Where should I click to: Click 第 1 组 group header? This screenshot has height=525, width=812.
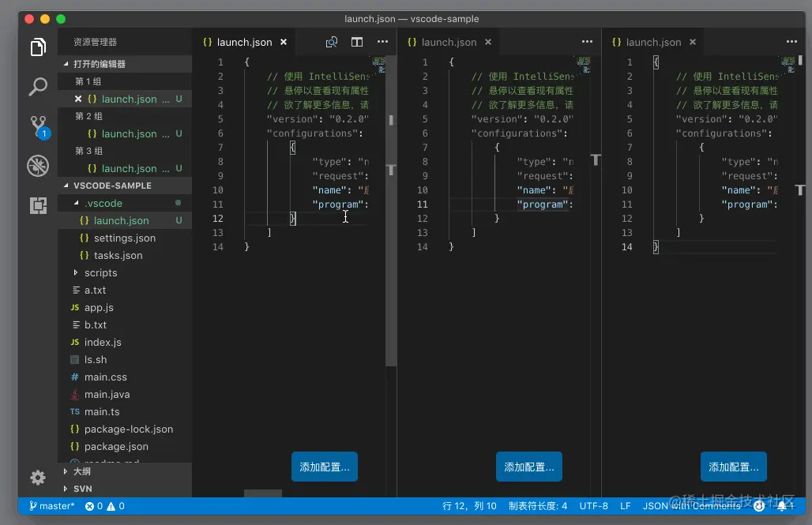pyautogui.click(x=125, y=81)
